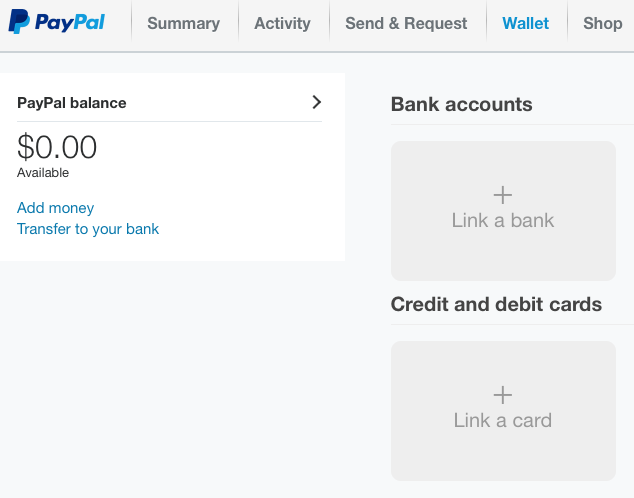Click the Link a card tile
634x498 pixels.
tap(503, 411)
